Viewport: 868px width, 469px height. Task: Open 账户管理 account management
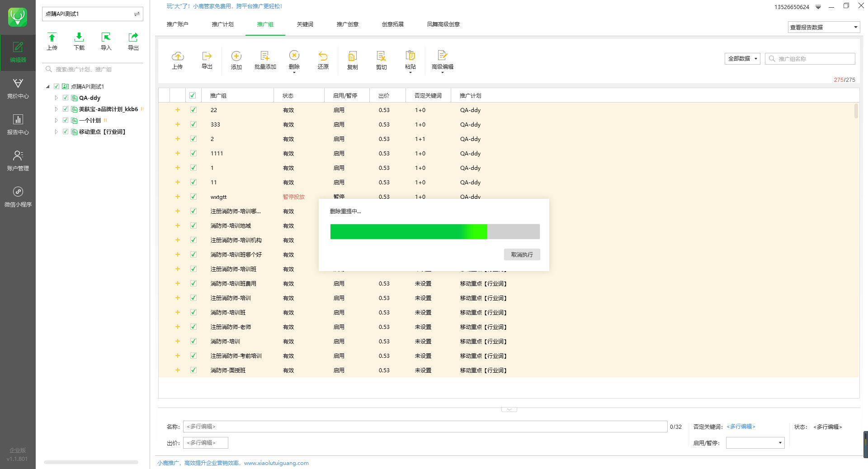point(18,161)
